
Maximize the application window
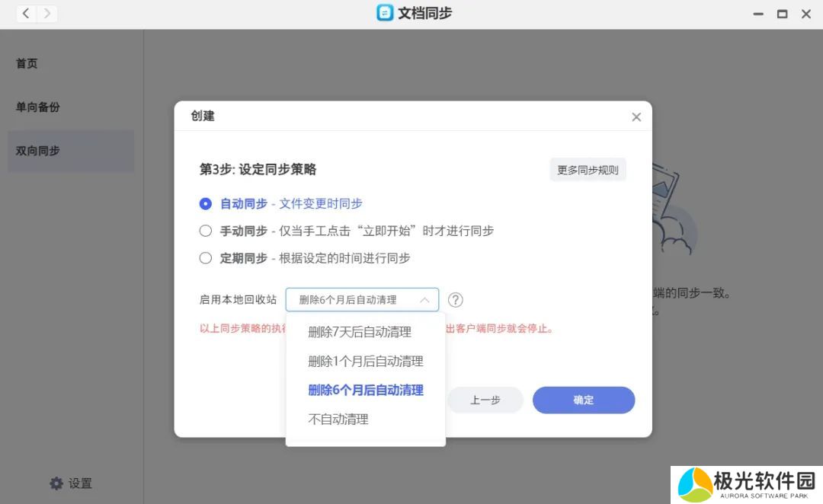coord(782,14)
